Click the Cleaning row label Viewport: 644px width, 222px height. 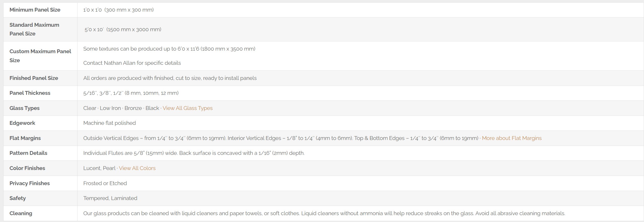pos(21,213)
